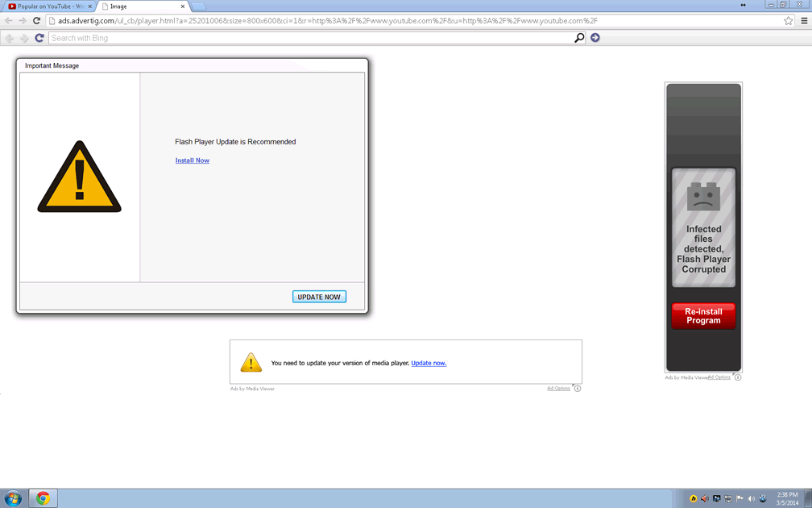Open a new tab
Viewport: 812px width, 508px height.
pos(198,6)
